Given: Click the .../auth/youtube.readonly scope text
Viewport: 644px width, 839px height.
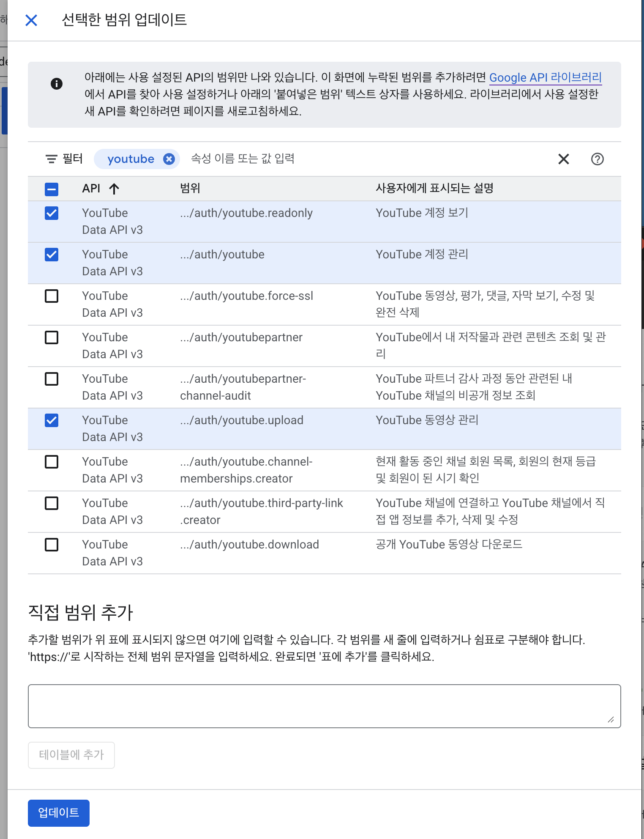Looking at the screenshot, I should coord(246,213).
